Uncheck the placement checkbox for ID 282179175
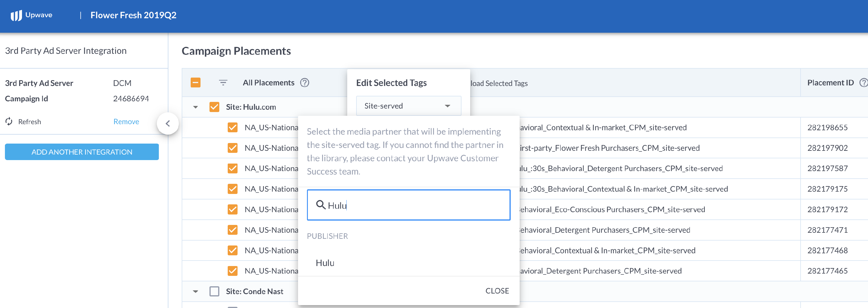The height and width of the screenshot is (308, 868). coord(233,189)
